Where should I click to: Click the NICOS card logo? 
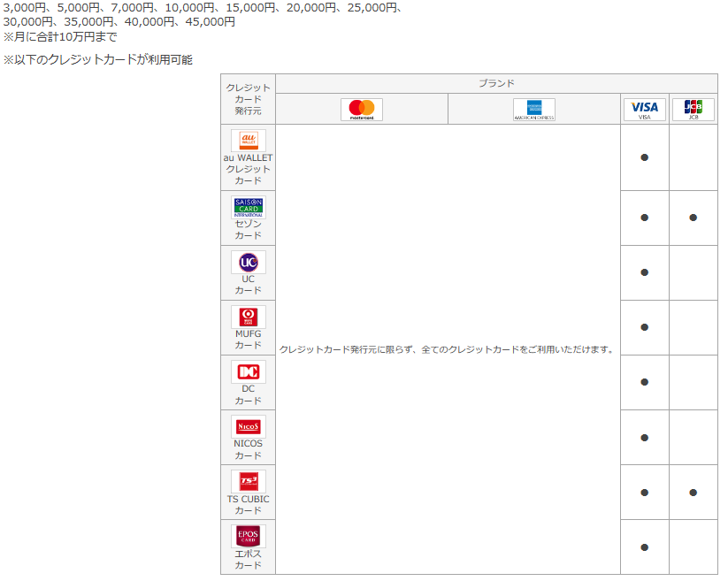click(x=249, y=426)
